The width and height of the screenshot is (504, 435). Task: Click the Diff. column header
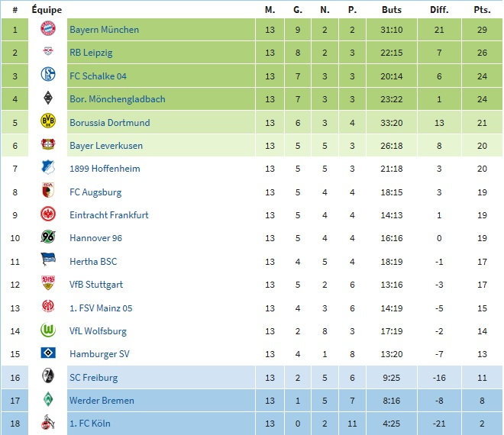coord(438,10)
